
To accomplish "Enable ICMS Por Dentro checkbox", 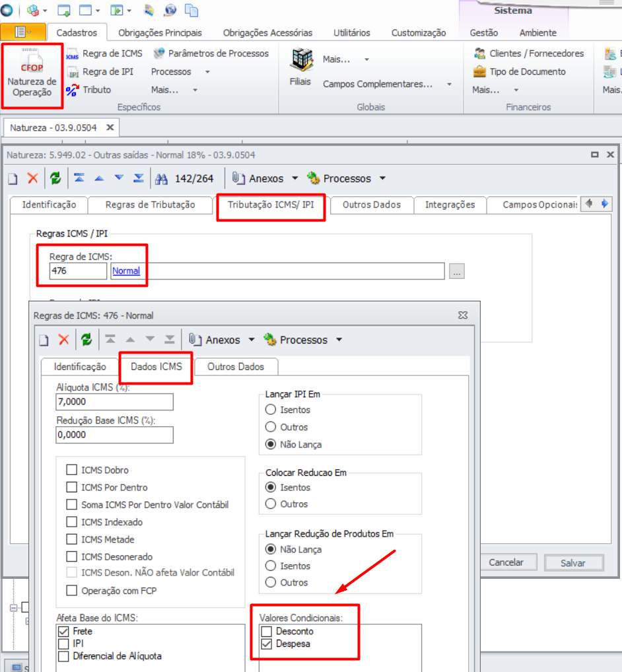I will click(71, 487).
